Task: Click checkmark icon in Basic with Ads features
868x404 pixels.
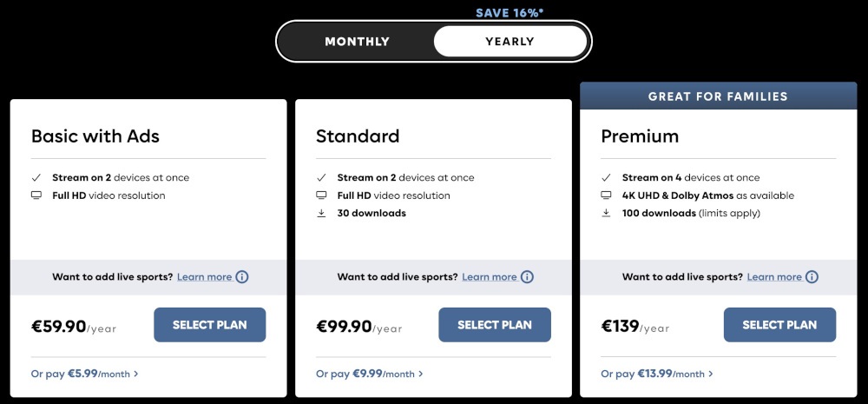Action: tap(36, 178)
